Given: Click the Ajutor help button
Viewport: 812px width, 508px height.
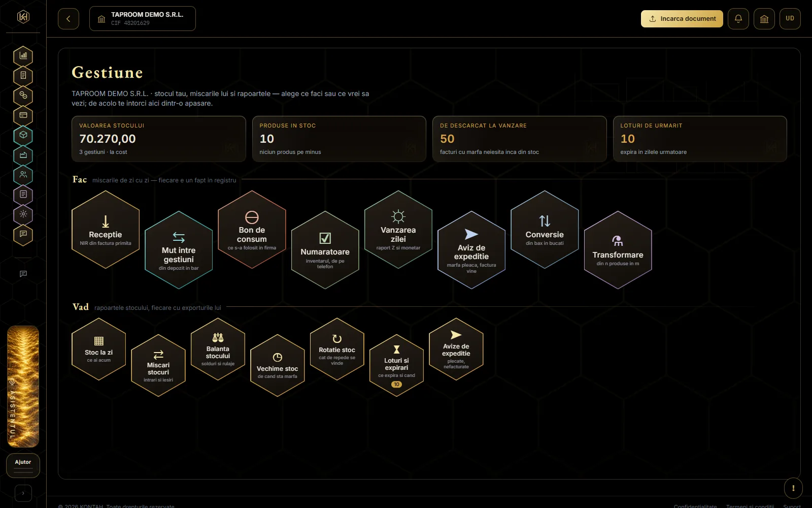Looking at the screenshot, I should tap(23, 465).
